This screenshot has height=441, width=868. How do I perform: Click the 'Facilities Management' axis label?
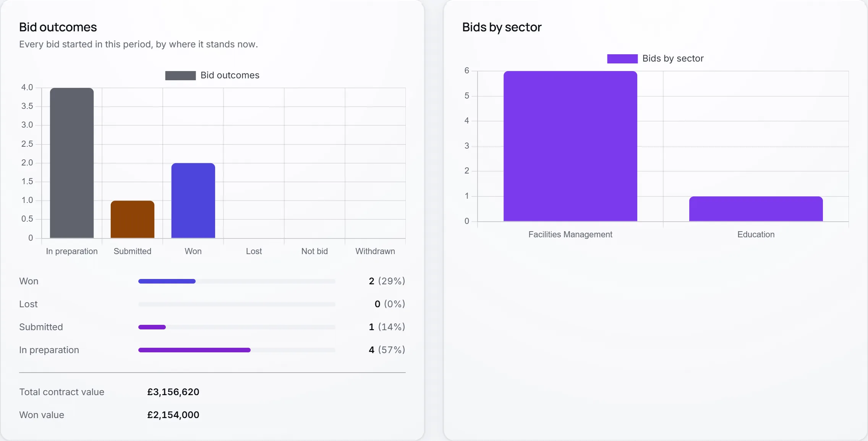point(570,234)
